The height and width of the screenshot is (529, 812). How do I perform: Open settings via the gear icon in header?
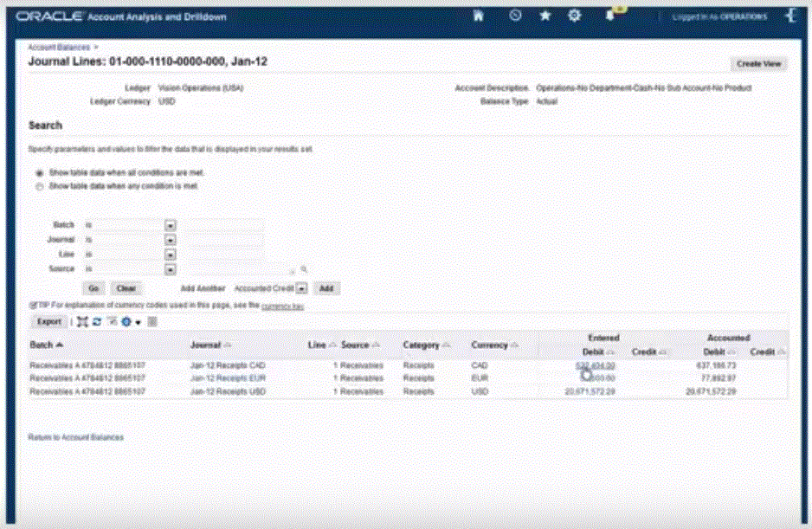click(x=575, y=16)
